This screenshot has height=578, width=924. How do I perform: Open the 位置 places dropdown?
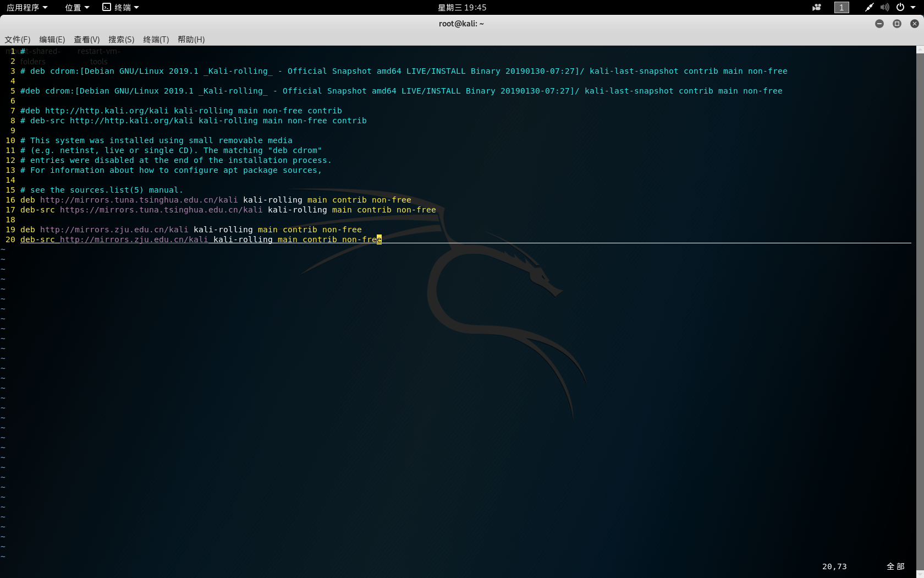pyautogui.click(x=76, y=7)
